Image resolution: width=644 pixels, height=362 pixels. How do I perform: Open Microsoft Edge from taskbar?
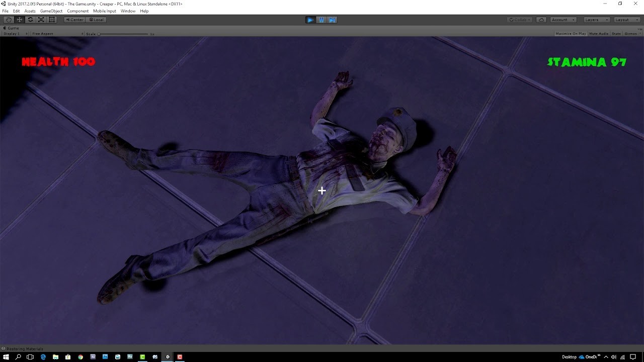point(43,357)
